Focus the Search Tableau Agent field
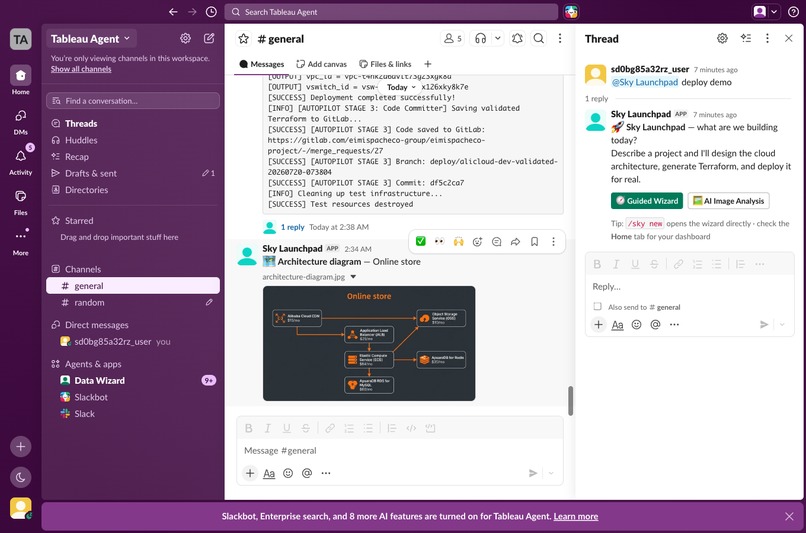 (x=391, y=12)
